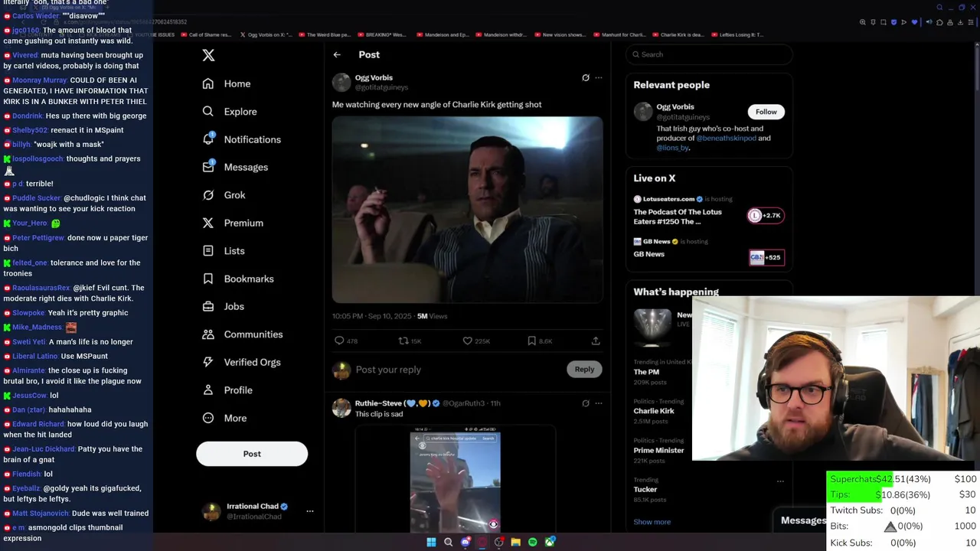
Task: Open the @lions_by mention link
Action: click(x=672, y=148)
